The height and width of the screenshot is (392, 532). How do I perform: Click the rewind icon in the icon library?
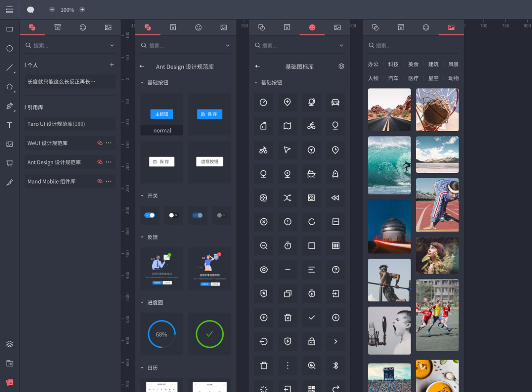click(x=335, y=198)
